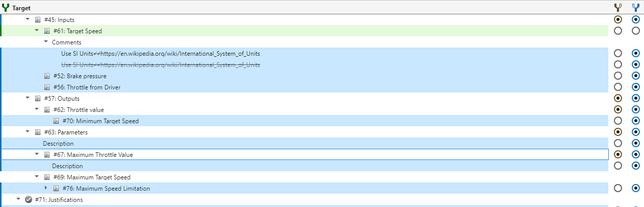Click the blue branch icon in column header
644x207 pixels.
click(x=635, y=7)
